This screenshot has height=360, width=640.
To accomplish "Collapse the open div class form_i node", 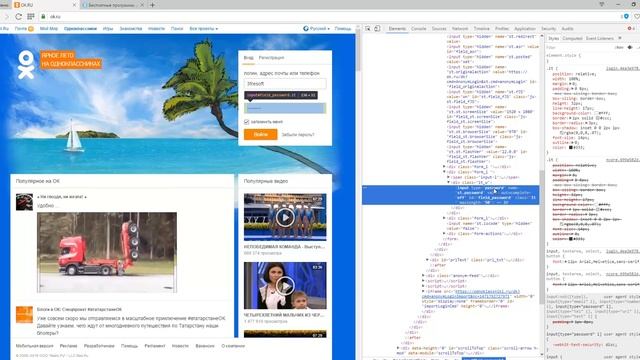I will click(444, 172).
